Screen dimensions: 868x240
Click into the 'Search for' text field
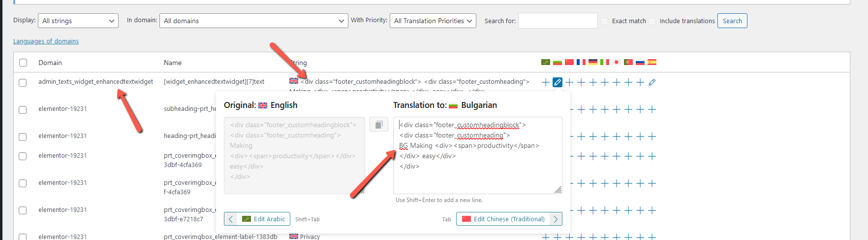(558, 21)
